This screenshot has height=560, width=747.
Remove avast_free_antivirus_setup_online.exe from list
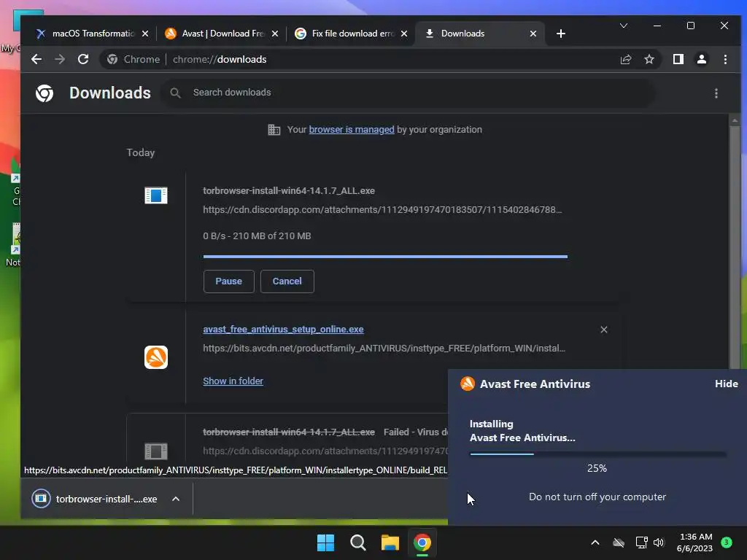tap(603, 330)
